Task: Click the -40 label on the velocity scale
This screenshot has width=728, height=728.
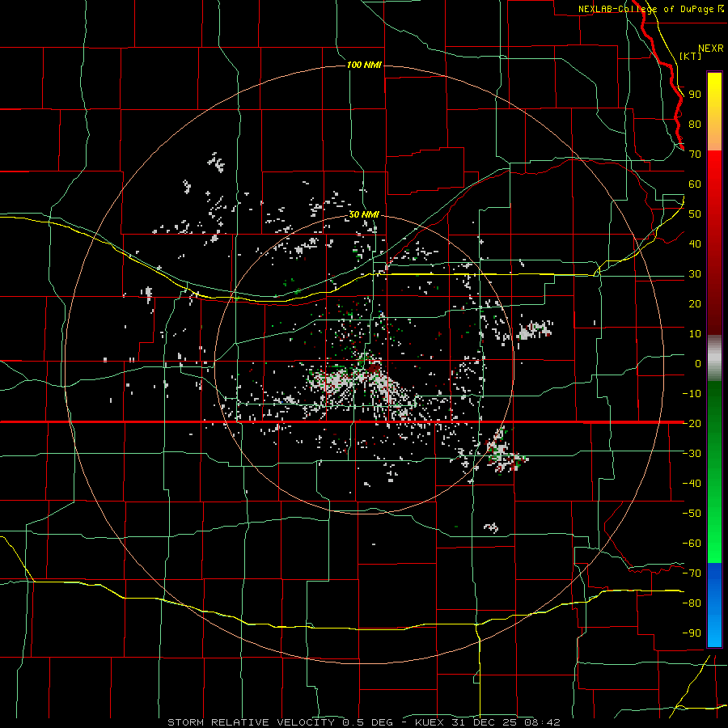Action: [692, 484]
